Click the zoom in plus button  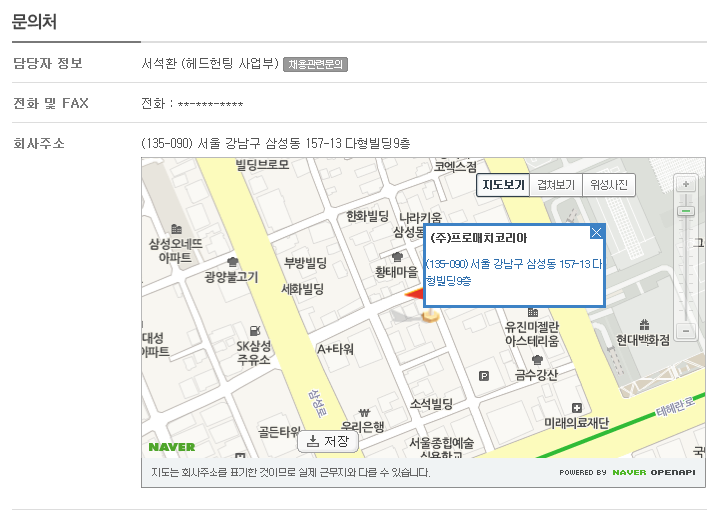coord(685,184)
